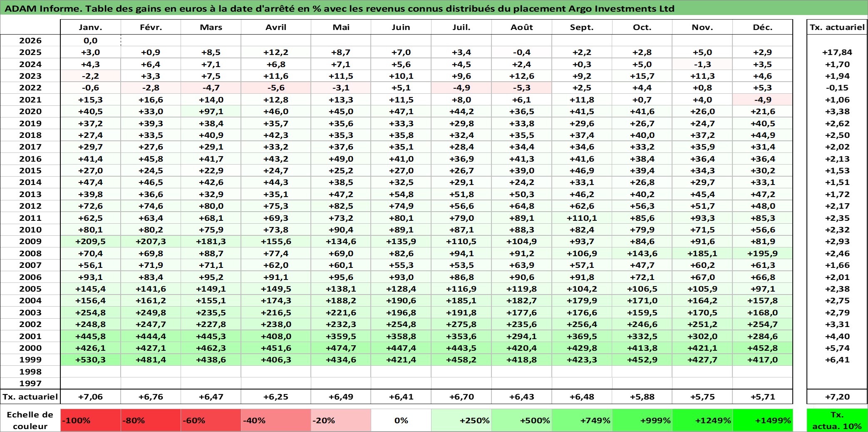Click the +195,9 cell in December 2008
This screenshot has width=868, height=432.
point(763,253)
